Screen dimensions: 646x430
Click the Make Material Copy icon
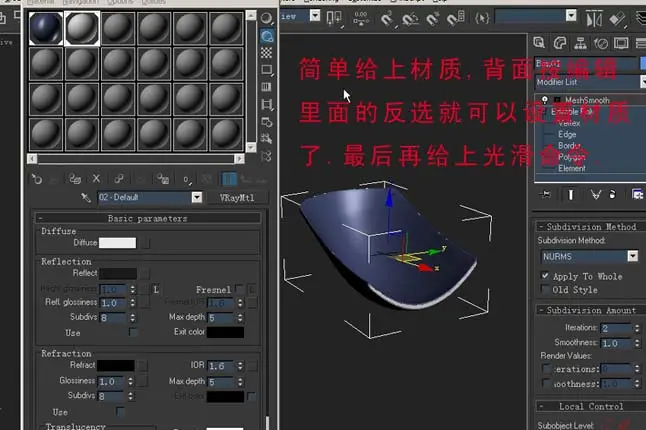[119, 179]
